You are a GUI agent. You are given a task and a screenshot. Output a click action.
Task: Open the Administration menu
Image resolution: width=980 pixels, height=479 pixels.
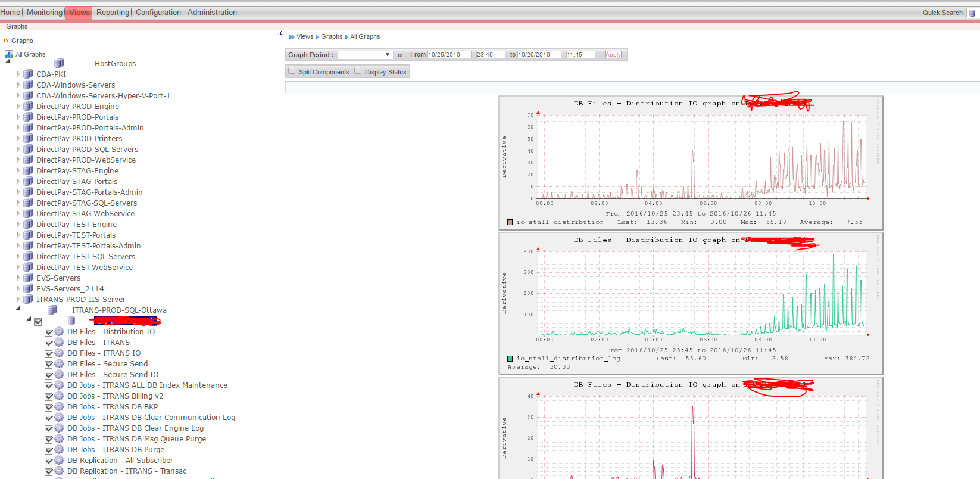point(212,12)
